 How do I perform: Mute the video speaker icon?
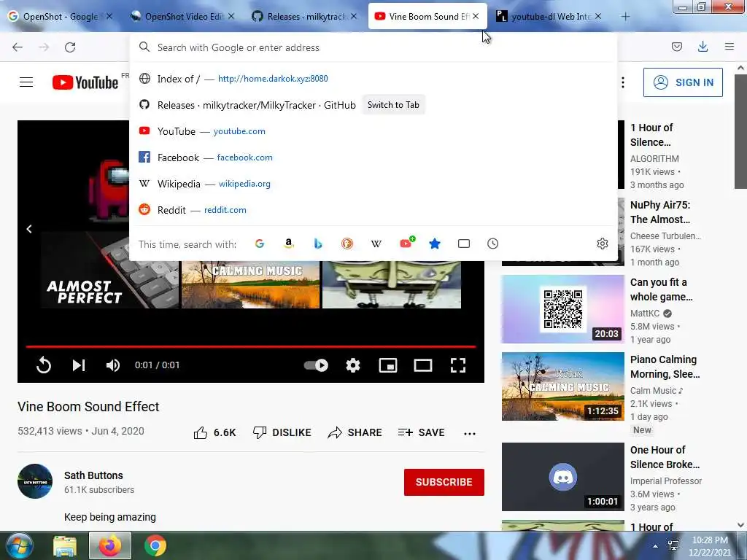113,365
